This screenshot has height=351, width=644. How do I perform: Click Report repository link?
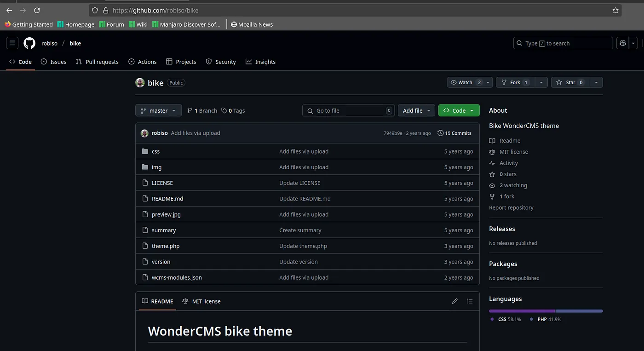point(511,207)
